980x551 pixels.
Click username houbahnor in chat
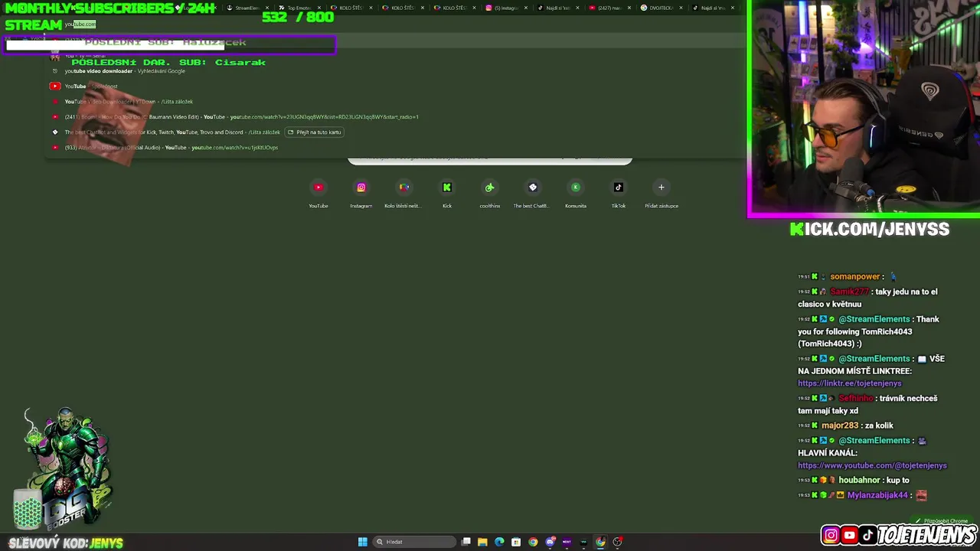[859, 481]
